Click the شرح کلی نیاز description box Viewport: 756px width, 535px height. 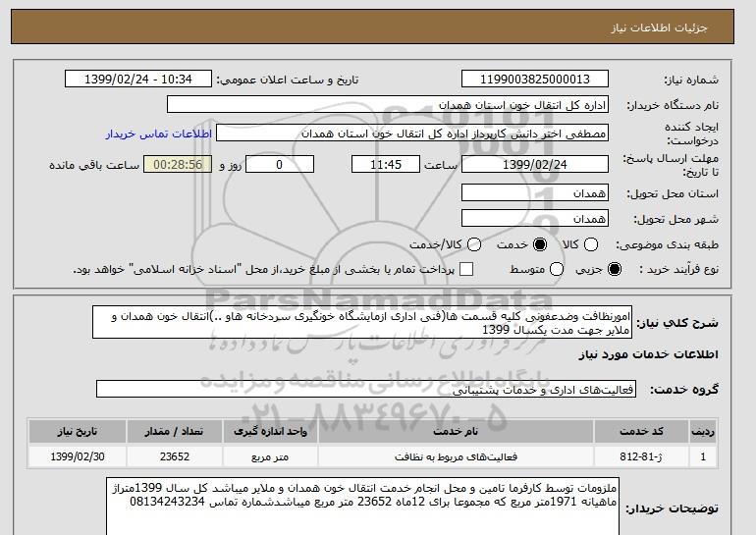tap(362, 322)
